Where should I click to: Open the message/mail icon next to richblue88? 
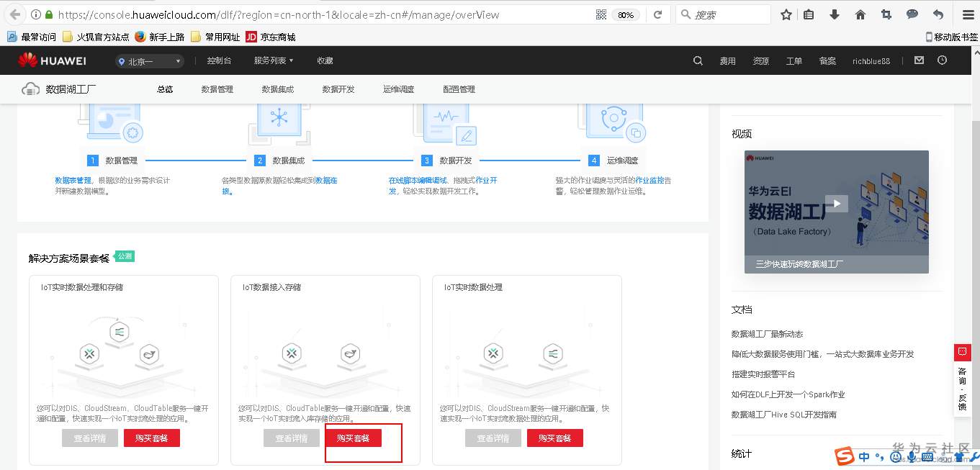919,60
